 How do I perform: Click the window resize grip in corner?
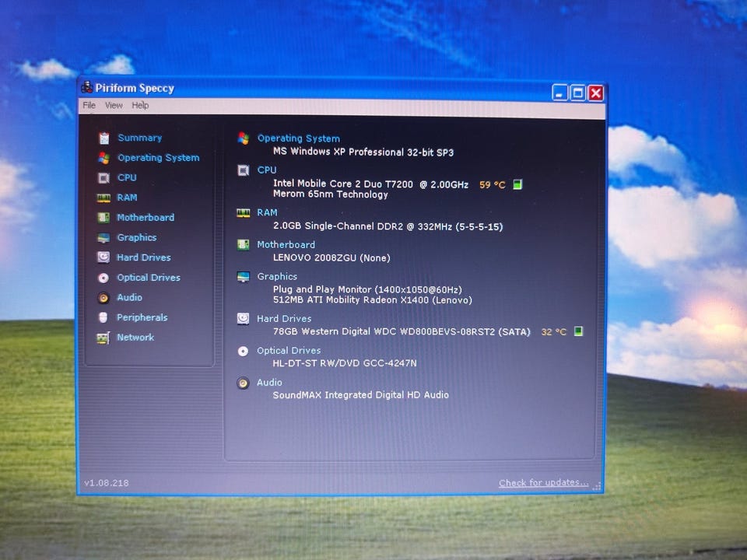tap(597, 485)
